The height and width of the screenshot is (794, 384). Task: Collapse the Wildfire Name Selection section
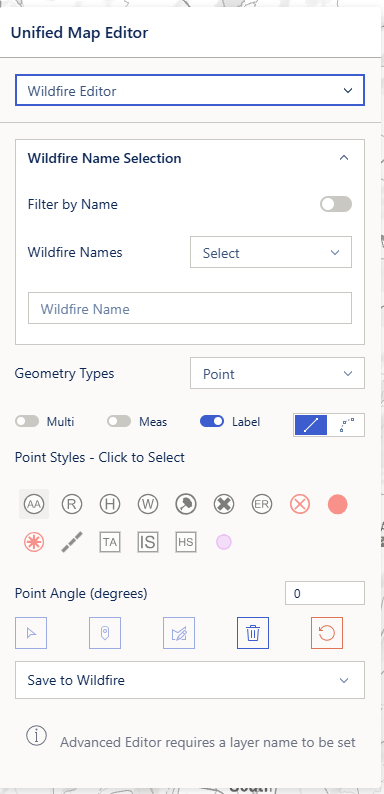pos(344,158)
